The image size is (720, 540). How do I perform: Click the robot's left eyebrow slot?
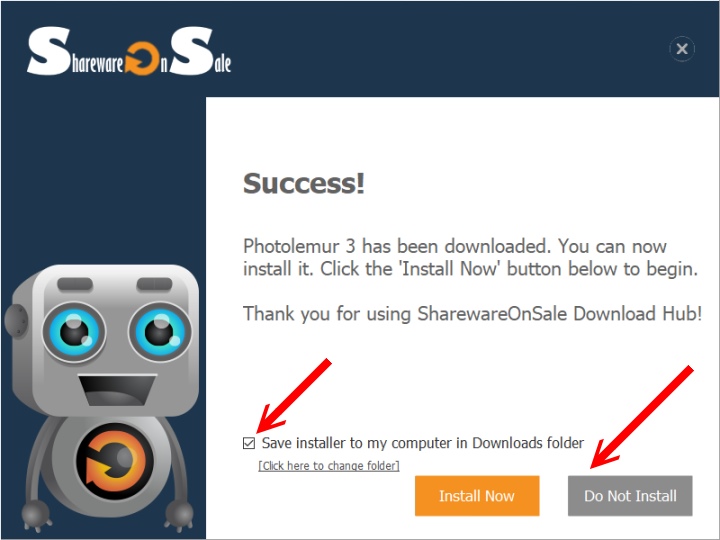[75, 284]
